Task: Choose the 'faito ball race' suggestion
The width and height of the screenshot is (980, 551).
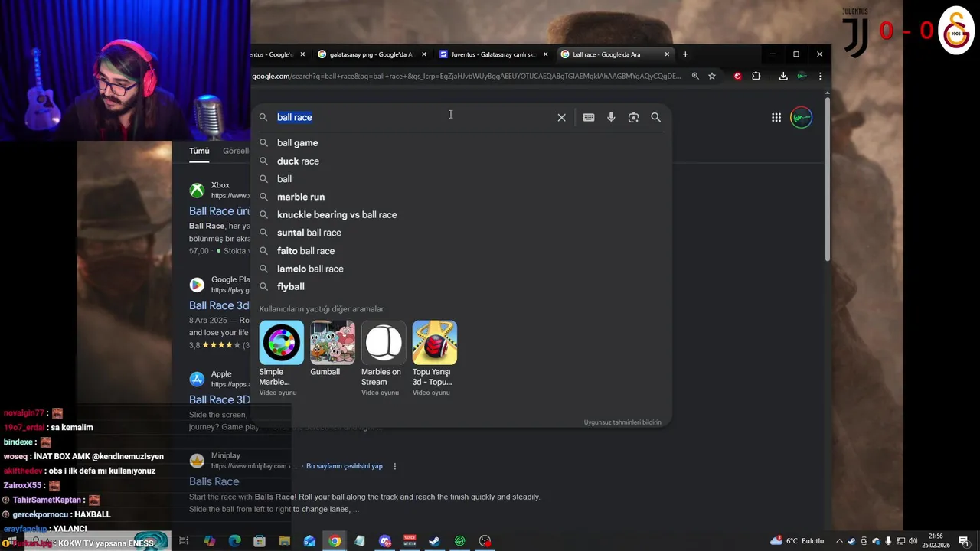Action: (305, 251)
